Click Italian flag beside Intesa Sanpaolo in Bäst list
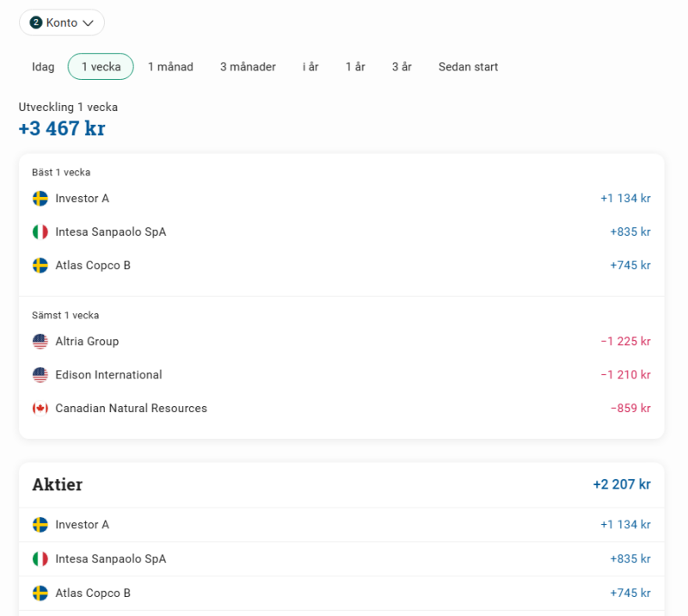 [x=40, y=232]
